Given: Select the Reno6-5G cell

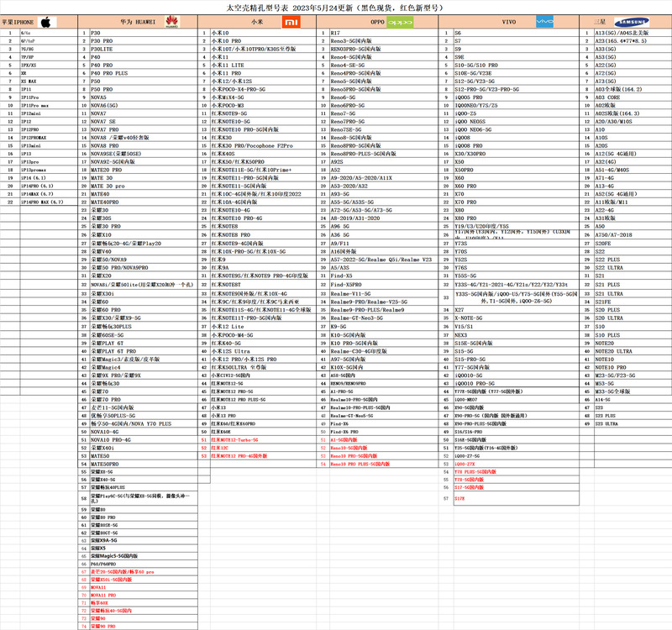Looking at the screenshot, I should pos(384,97).
